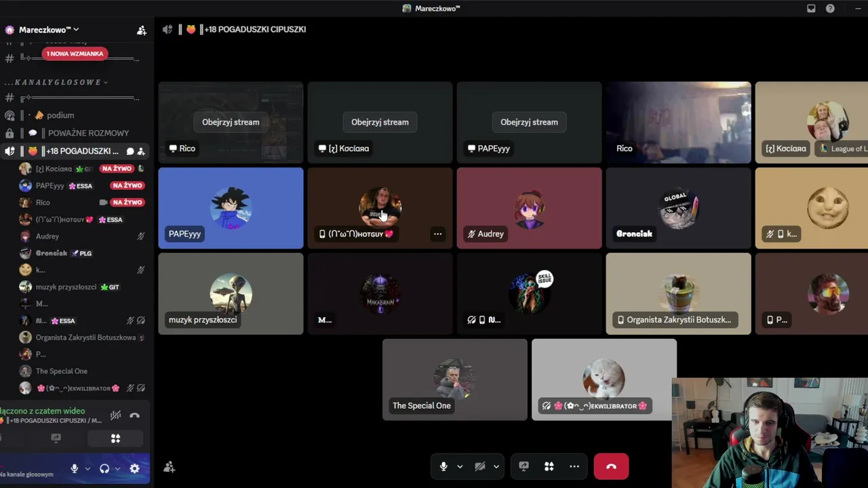The width and height of the screenshot is (868, 488).
Task: Click invite icon on +18 POGADUSZKI channel row
Action: click(141, 151)
